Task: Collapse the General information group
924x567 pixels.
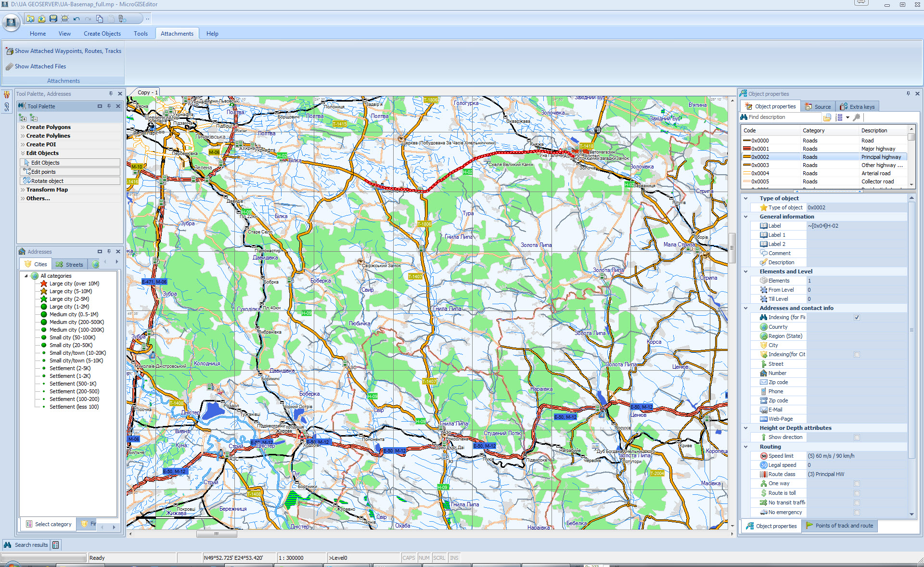Action: (x=746, y=217)
